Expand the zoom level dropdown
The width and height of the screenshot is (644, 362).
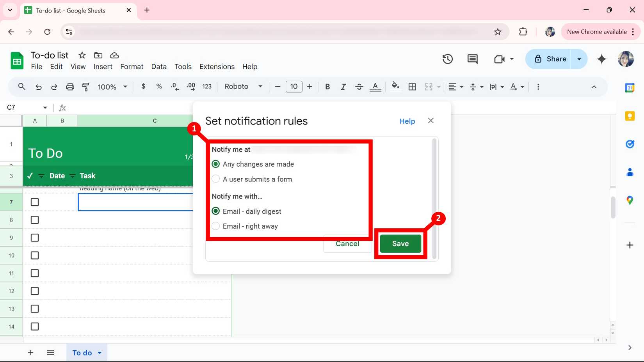(125, 87)
